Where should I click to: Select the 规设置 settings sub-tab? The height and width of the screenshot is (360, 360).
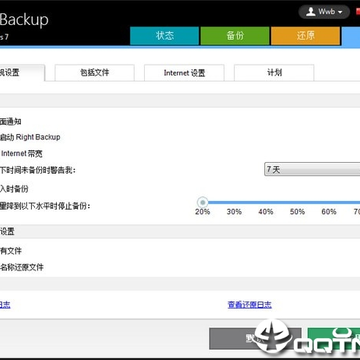point(21,73)
